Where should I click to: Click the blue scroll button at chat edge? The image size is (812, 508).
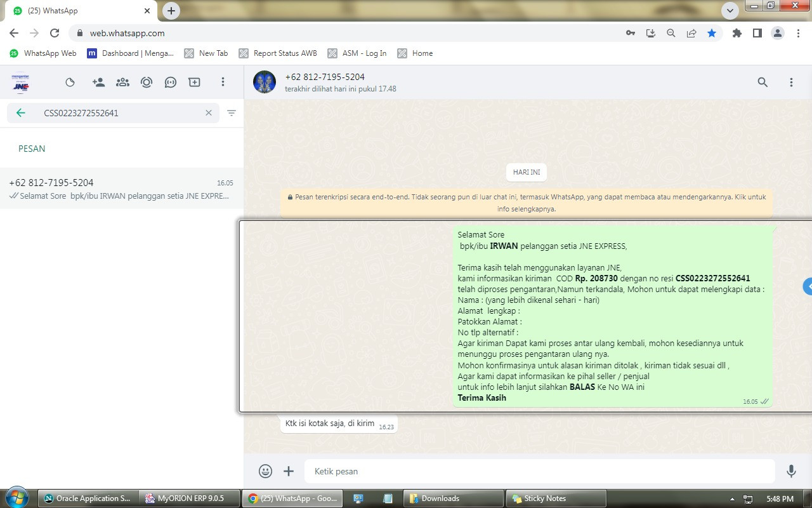808,286
